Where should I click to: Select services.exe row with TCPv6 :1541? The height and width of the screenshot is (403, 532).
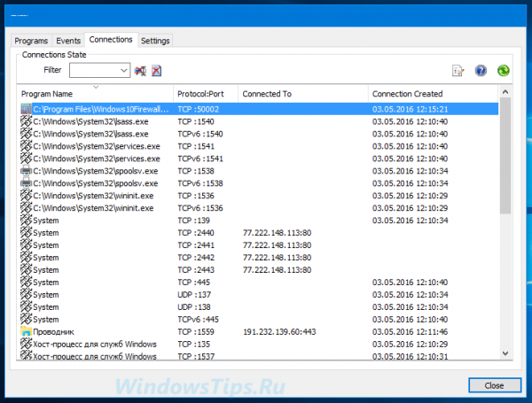[259, 159]
